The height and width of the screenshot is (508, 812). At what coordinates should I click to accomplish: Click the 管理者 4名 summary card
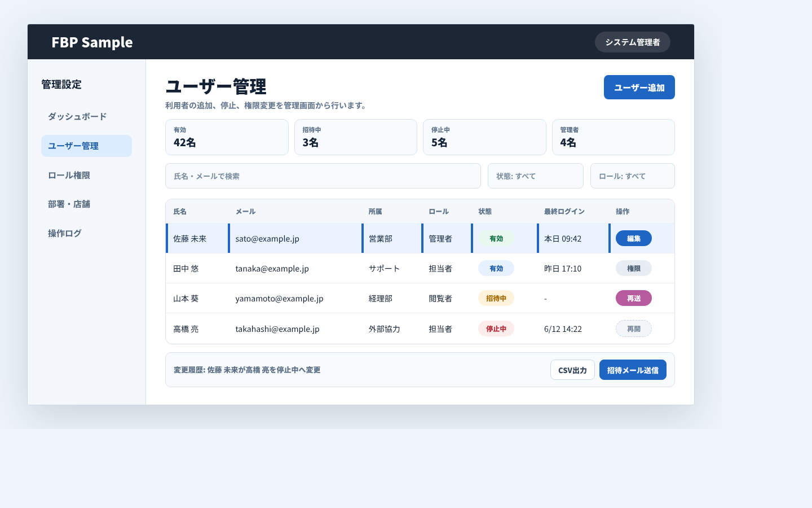(x=613, y=137)
